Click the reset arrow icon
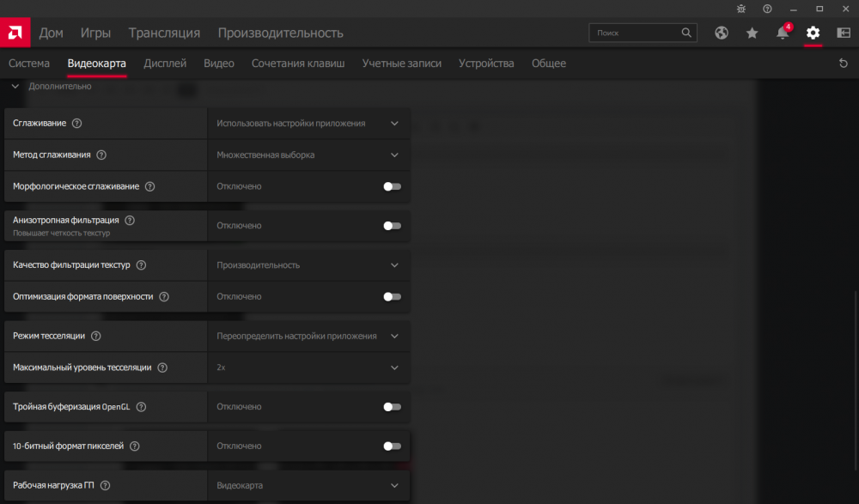 point(844,64)
